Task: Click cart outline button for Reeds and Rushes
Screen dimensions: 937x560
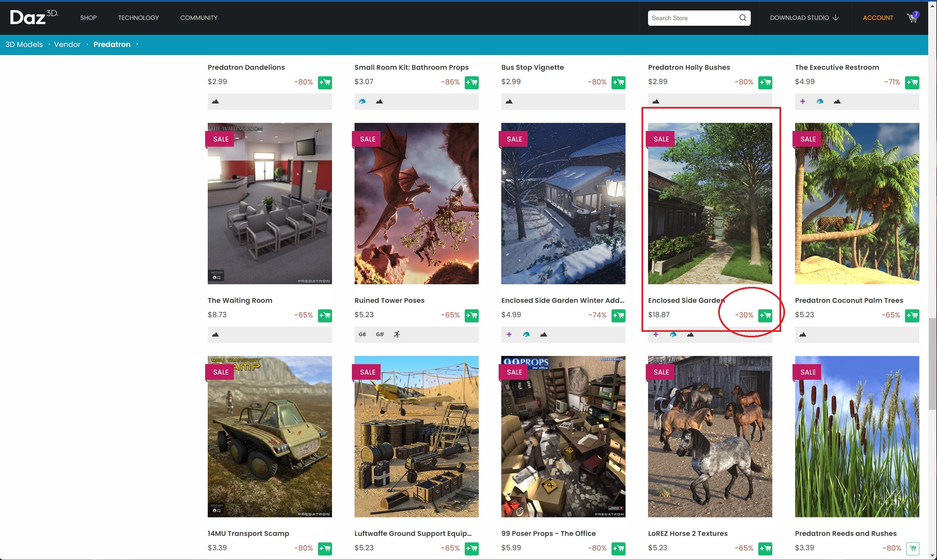Action: point(912,548)
